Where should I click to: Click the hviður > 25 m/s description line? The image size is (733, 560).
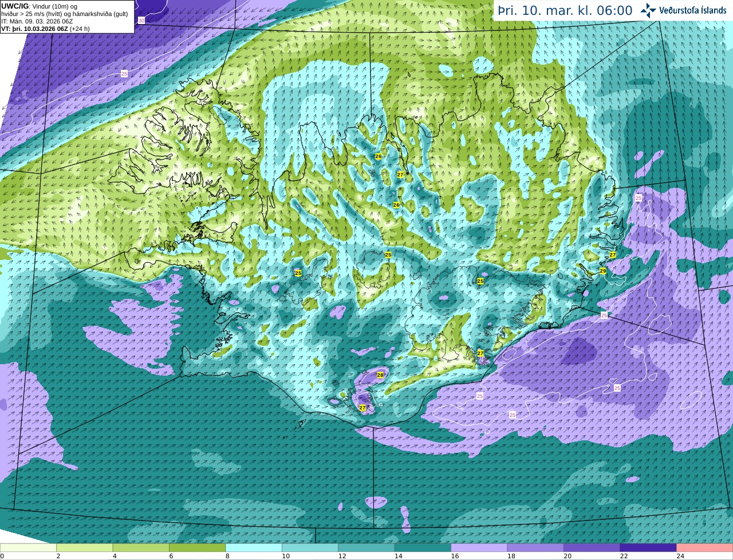65,14
